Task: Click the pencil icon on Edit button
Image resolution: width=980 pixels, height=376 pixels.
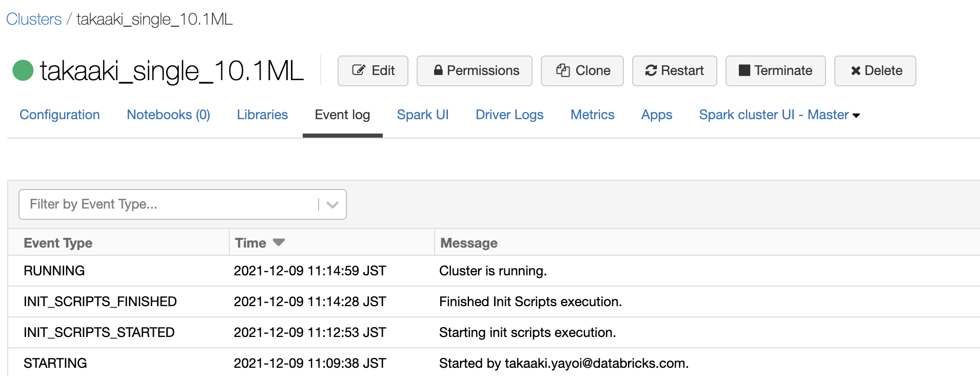Action: (x=359, y=70)
